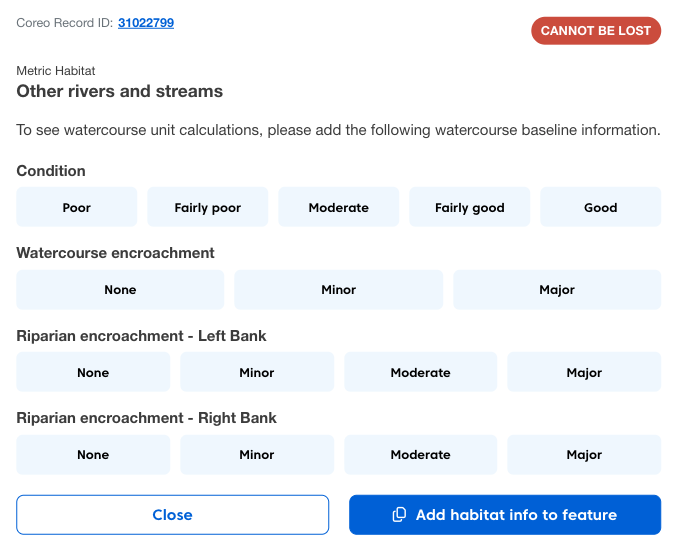Pick Moderate for Left Bank encroachment

[x=421, y=373]
